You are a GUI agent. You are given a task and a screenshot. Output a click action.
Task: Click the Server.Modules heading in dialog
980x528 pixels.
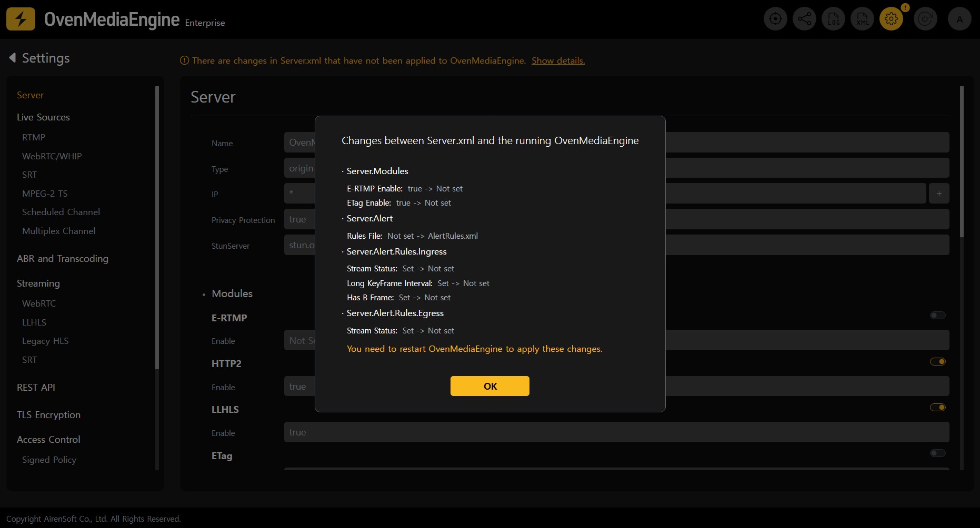[377, 171]
